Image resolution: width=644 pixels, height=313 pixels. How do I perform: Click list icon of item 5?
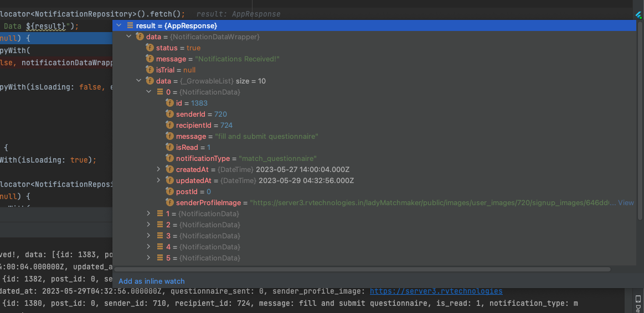[x=160, y=258]
